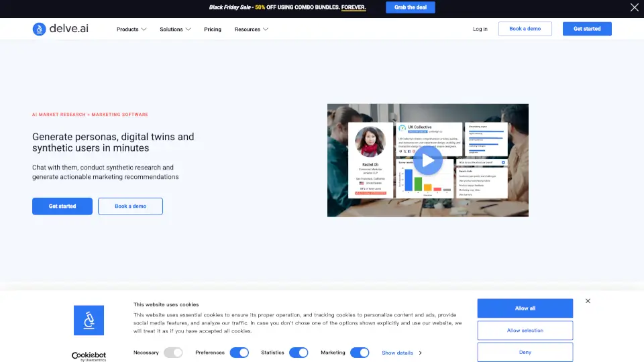Click the Necessary cookies toggle
644x362 pixels.
[173, 353]
